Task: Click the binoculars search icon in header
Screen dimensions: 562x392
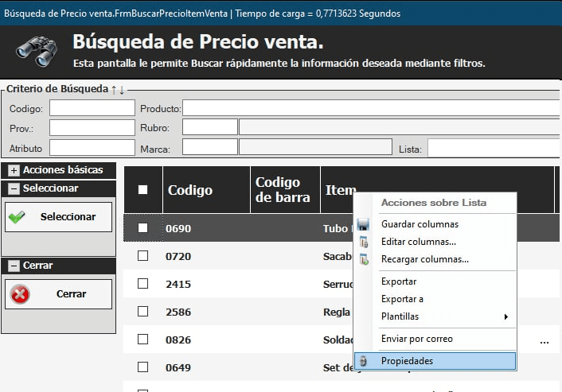Action: (37, 52)
